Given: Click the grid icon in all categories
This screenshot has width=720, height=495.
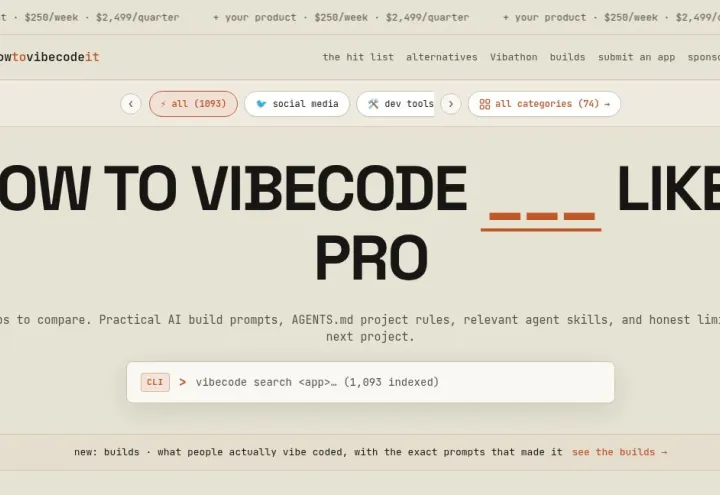Looking at the screenshot, I should click(484, 104).
